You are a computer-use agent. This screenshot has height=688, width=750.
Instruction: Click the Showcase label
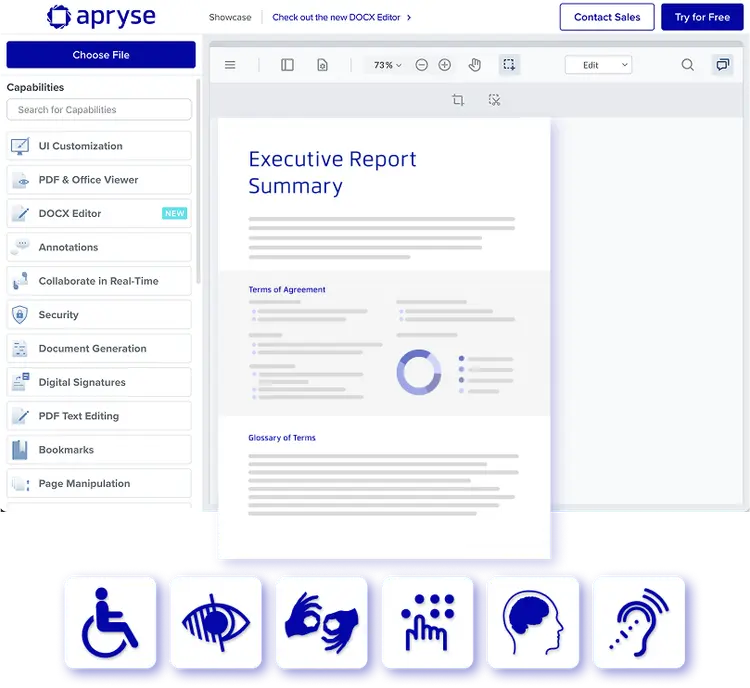(x=230, y=17)
